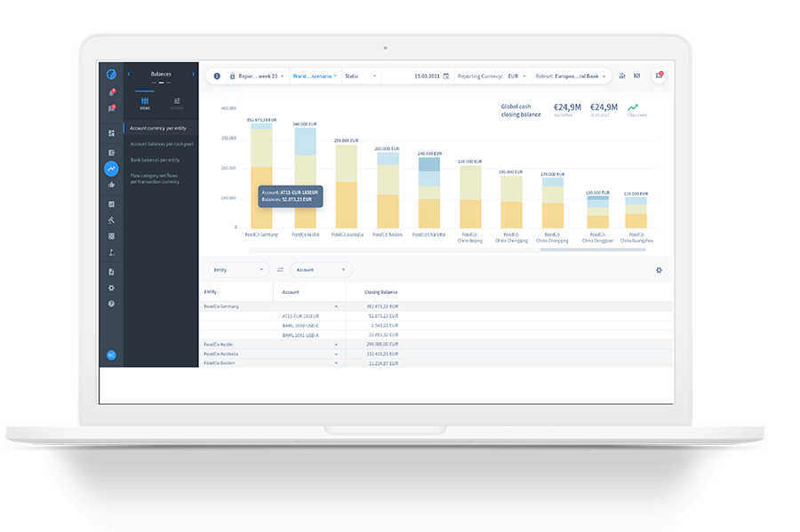Open the Worst scenario dropdown
Image resolution: width=800 pixels, height=532 pixels.
tap(315, 76)
